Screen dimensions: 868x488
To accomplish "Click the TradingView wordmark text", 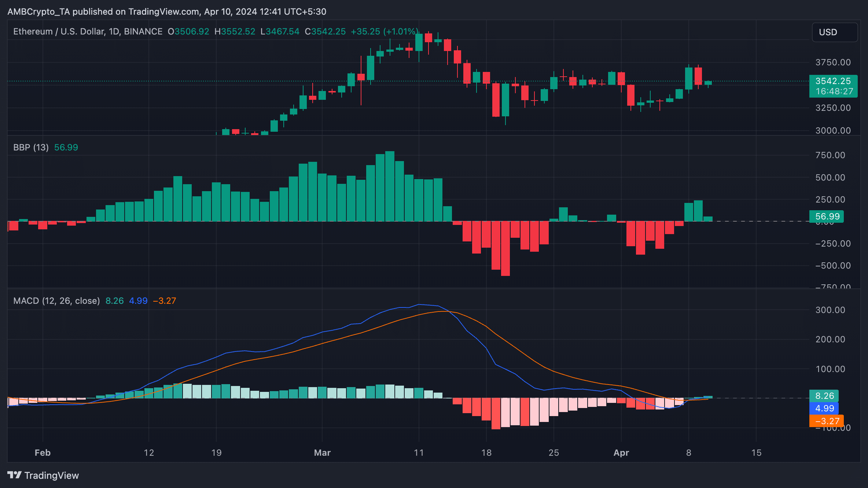I will [52, 476].
